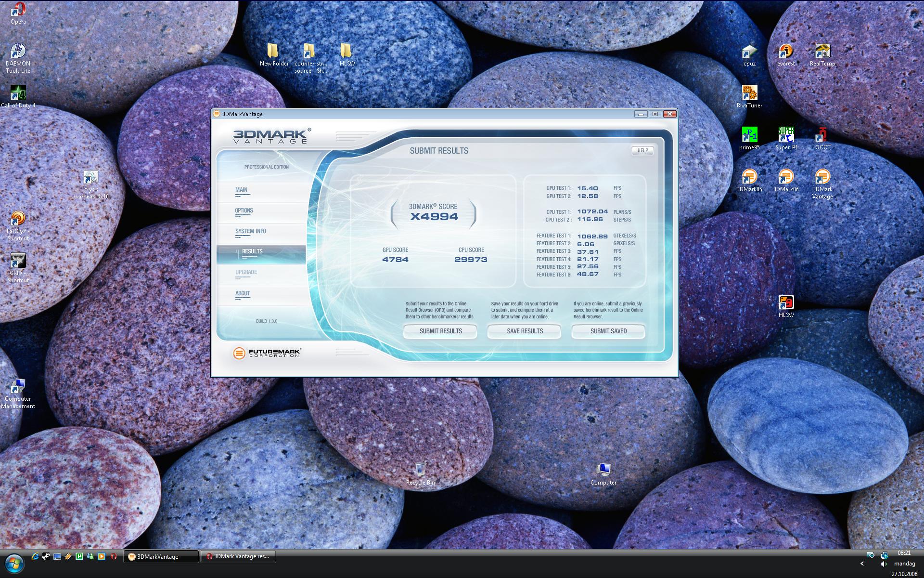
Task: Select the FarCry2 shortcut icon
Action: (x=18, y=226)
